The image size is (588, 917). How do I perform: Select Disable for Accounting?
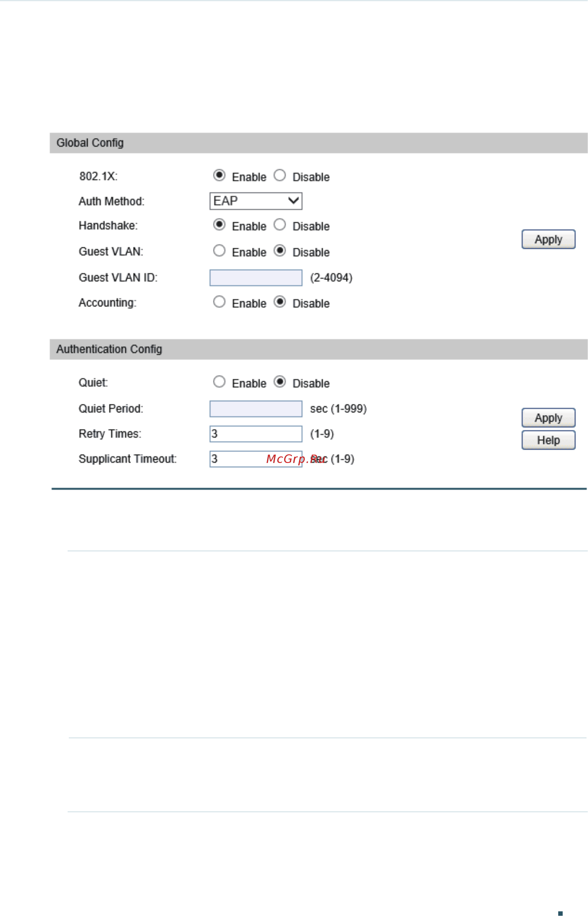click(x=280, y=302)
